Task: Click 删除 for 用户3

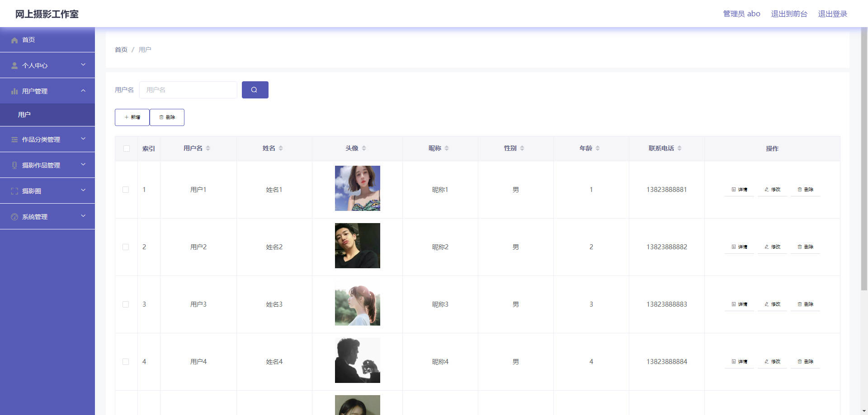Action: (x=805, y=304)
